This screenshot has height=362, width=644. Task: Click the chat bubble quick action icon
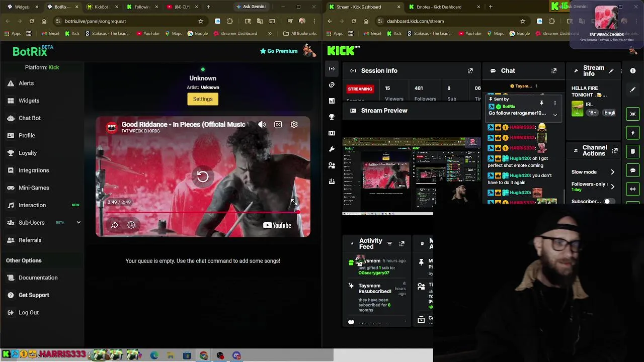(x=633, y=170)
